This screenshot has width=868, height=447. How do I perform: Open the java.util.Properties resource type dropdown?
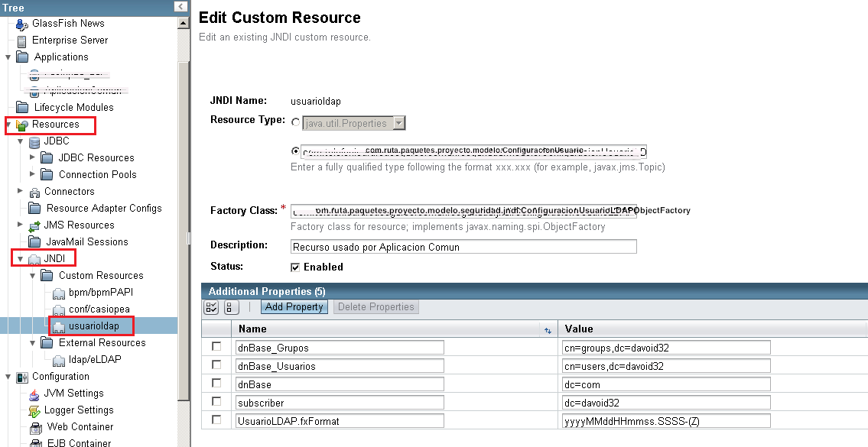click(x=398, y=123)
